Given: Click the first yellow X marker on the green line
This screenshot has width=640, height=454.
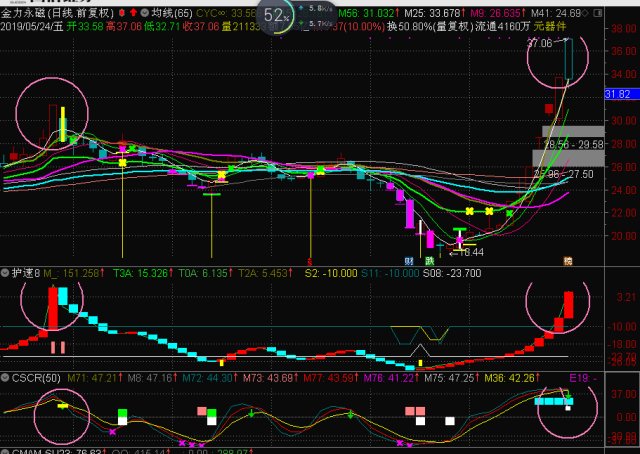Looking at the screenshot, I should tap(470, 211).
